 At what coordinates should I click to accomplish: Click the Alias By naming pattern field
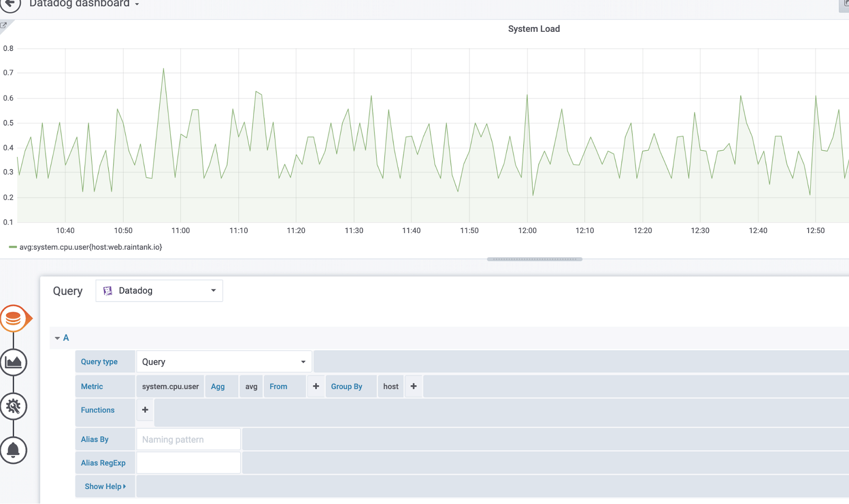point(188,439)
